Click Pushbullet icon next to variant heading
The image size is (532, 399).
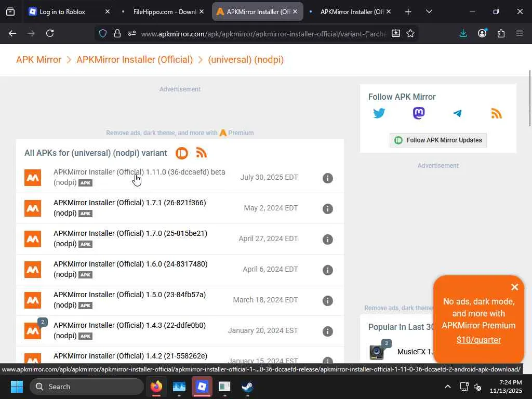pyautogui.click(x=182, y=153)
